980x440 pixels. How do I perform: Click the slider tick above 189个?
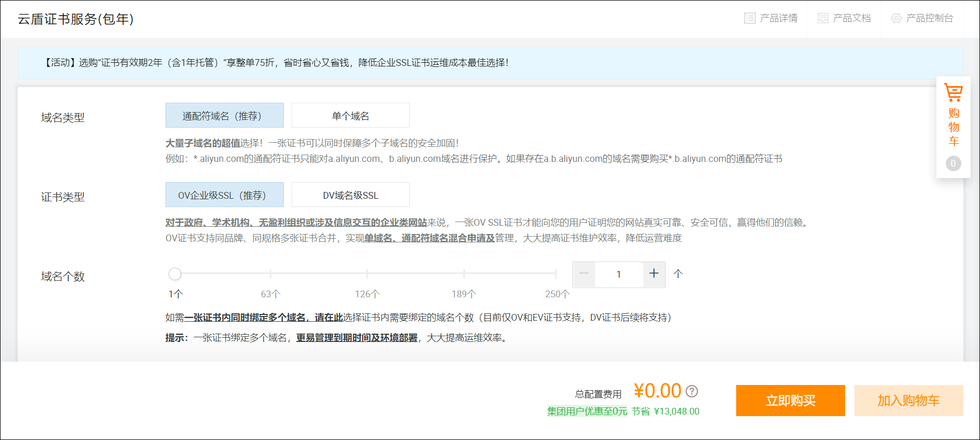click(x=464, y=273)
